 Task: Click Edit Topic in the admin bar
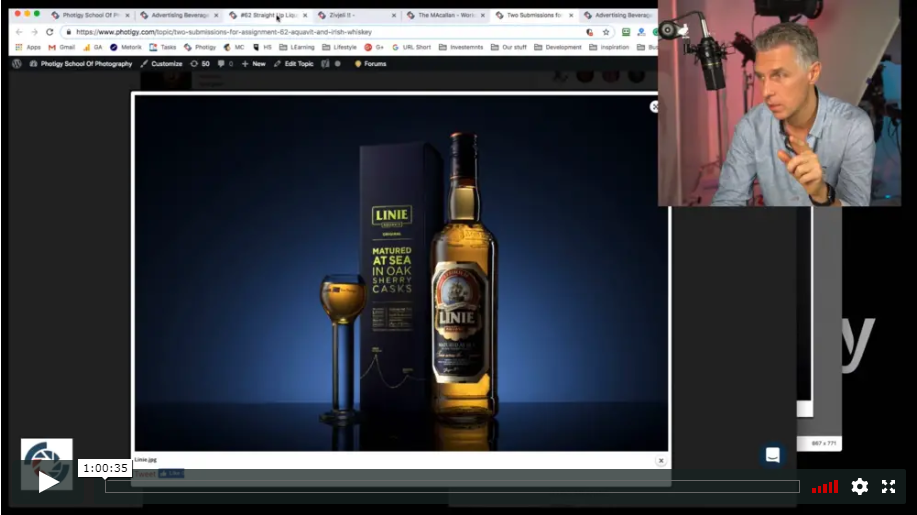point(294,64)
